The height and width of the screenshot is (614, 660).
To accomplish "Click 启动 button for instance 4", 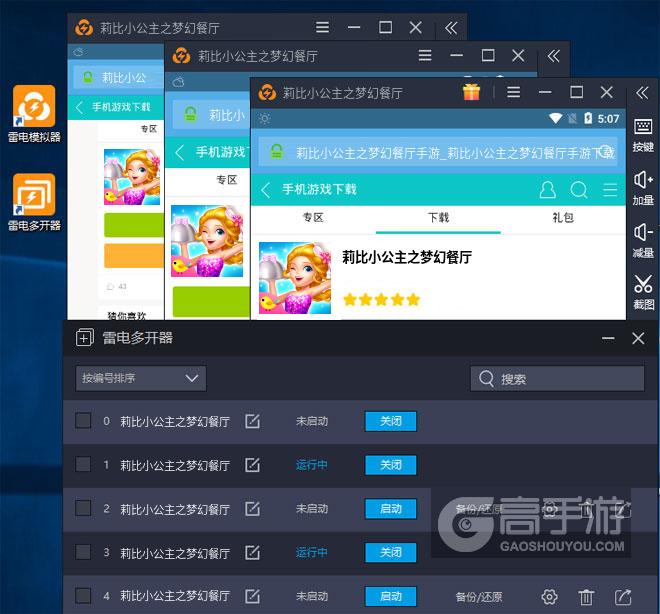I will coord(391,596).
